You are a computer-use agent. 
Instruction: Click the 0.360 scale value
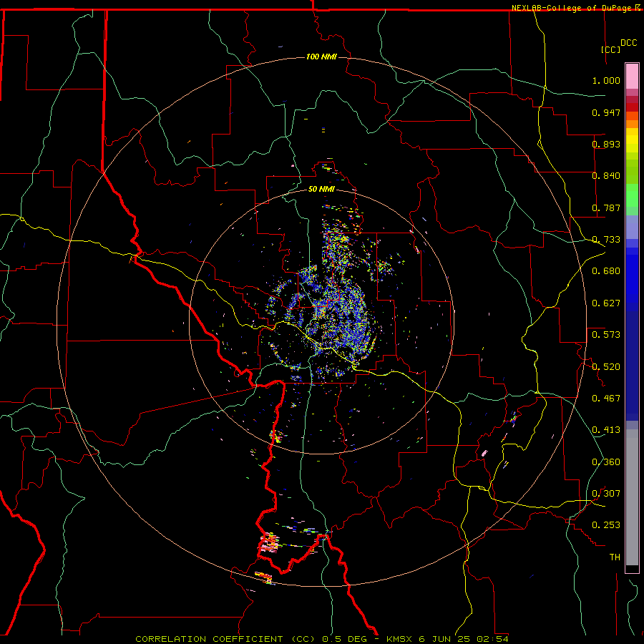(x=606, y=462)
